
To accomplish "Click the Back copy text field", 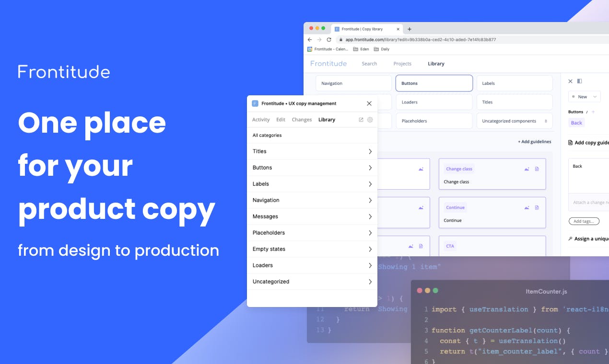I will pos(588,175).
